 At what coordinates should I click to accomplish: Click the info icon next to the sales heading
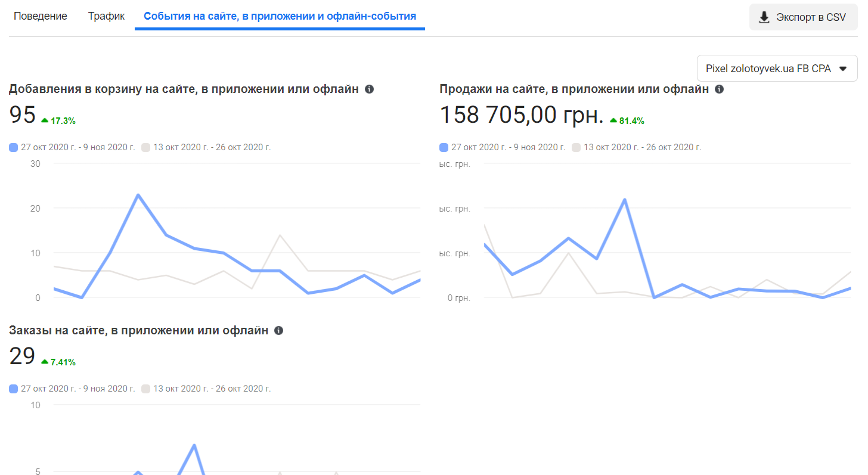719,89
